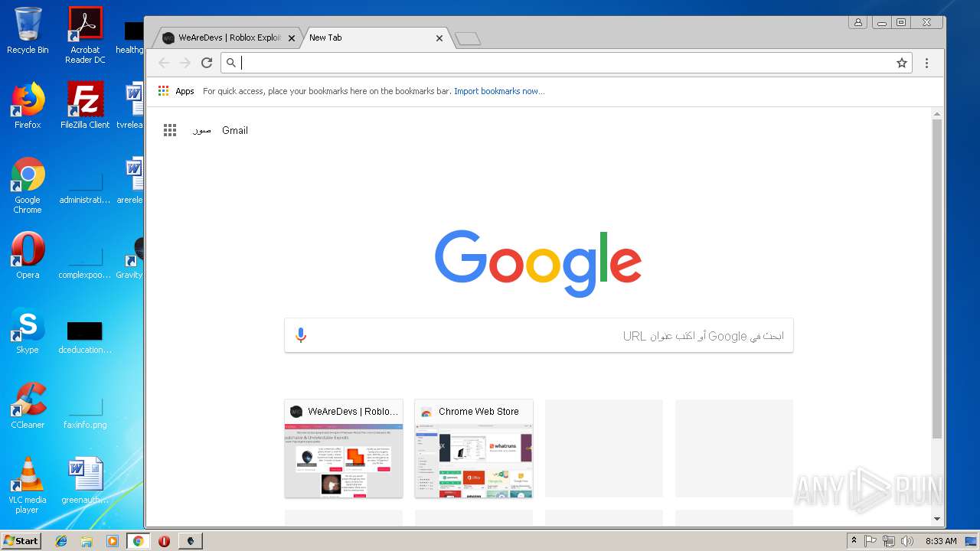Select the Skype desktop icon
Screen dimensions: 980x551
point(28,331)
